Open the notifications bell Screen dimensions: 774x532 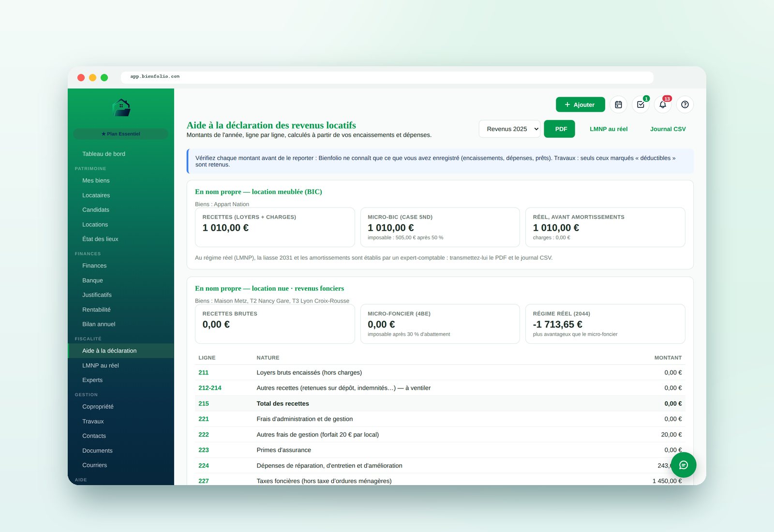(x=663, y=104)
